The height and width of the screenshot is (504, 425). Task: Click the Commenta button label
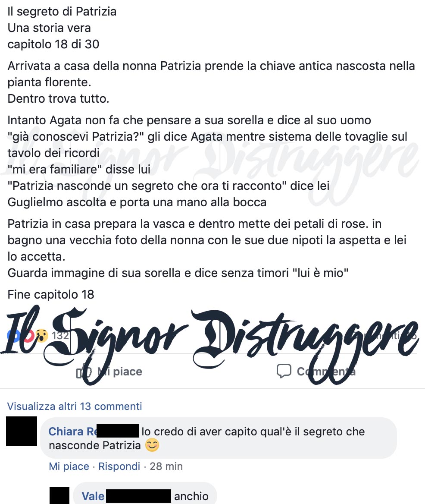click(x=326, y=372)
